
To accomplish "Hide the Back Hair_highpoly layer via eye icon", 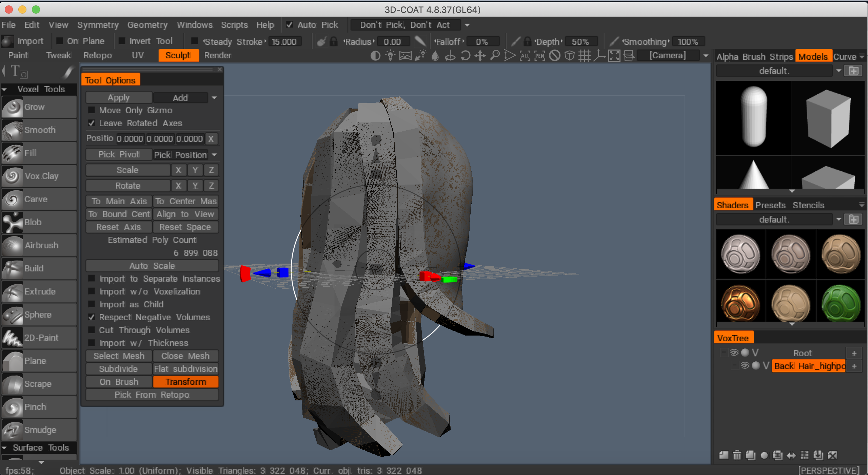I will [x=745, y=366].
